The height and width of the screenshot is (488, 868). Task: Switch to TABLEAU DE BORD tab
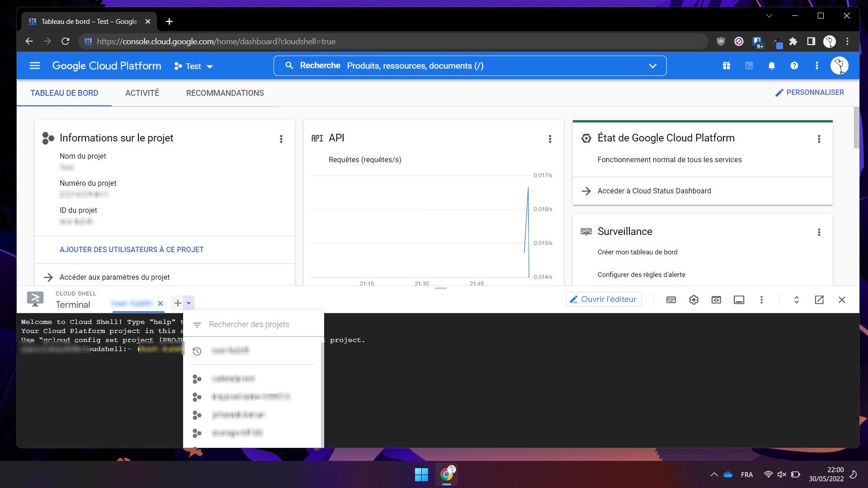click(64, 93)
